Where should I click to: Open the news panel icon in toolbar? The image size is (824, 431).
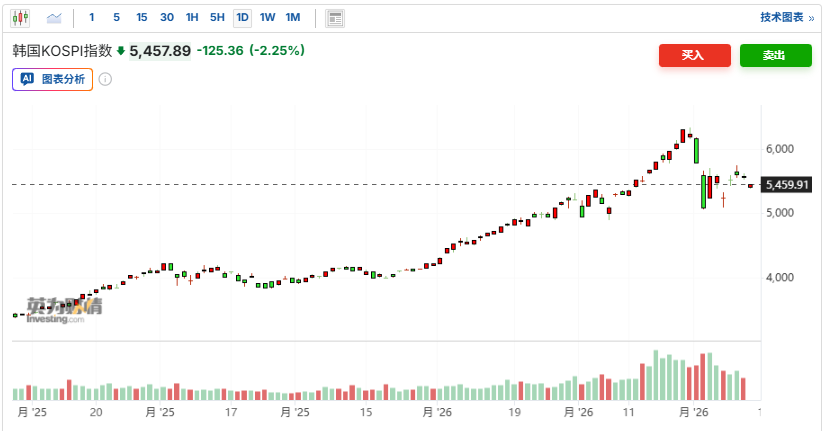coord(335,18)
